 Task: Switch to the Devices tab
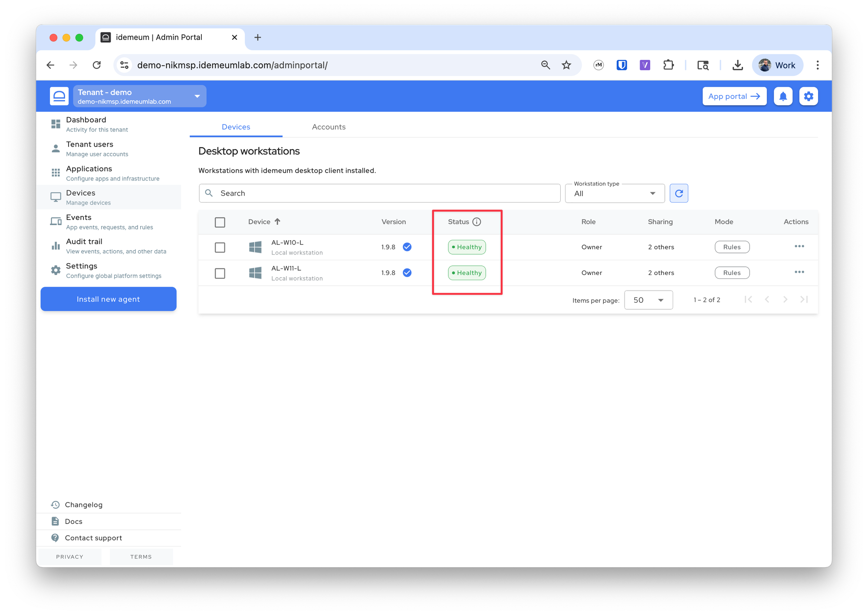(x=236, y=127)
